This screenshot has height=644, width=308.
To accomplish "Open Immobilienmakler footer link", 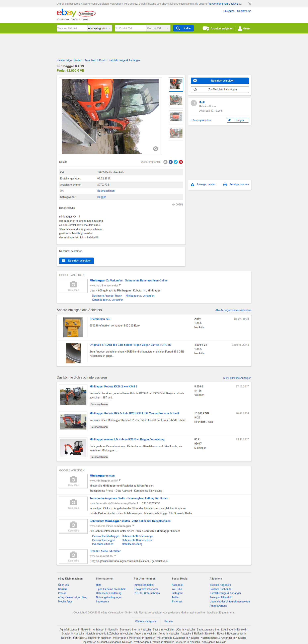I will [144, 585].
